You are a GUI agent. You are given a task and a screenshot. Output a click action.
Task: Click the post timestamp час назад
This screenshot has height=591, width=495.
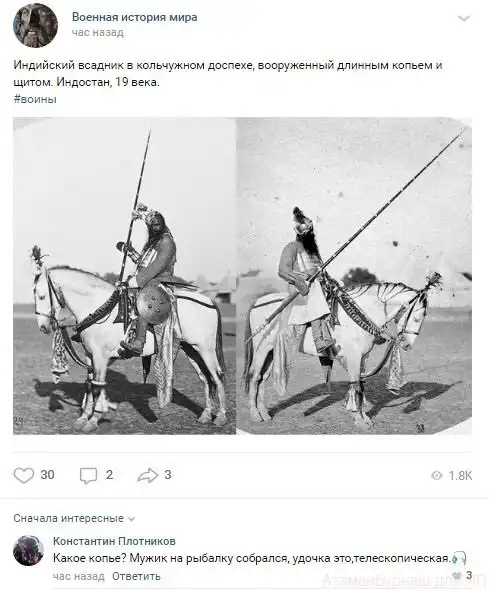98,33
